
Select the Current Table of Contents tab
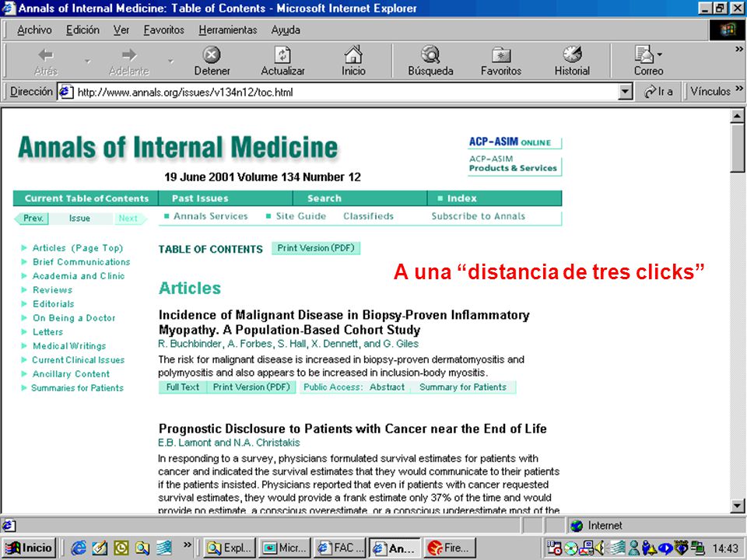[86, 198]
